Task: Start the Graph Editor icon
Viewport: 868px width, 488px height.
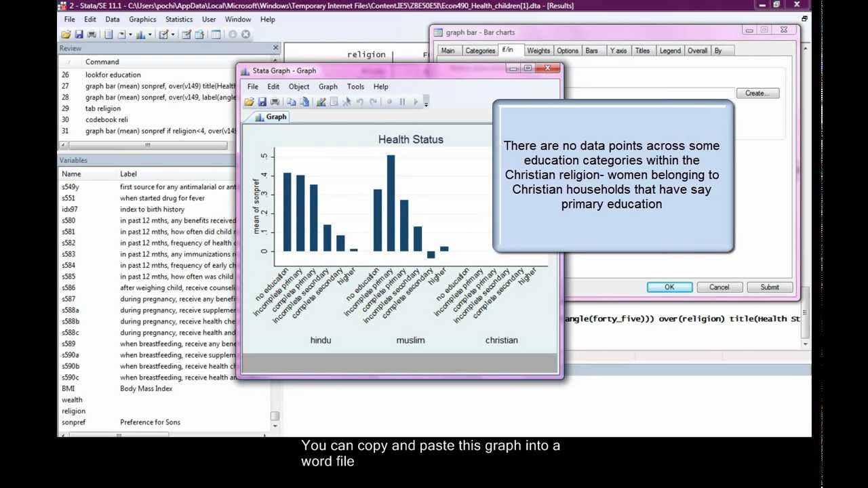Action: point(321,102)
